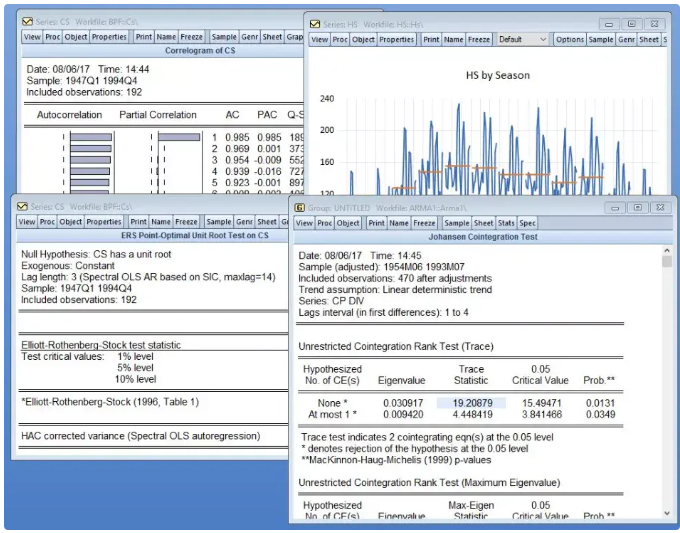Click Properties in Correlogram CS window
This screenshot has width=680, height=533.
[x=109, y=37]
